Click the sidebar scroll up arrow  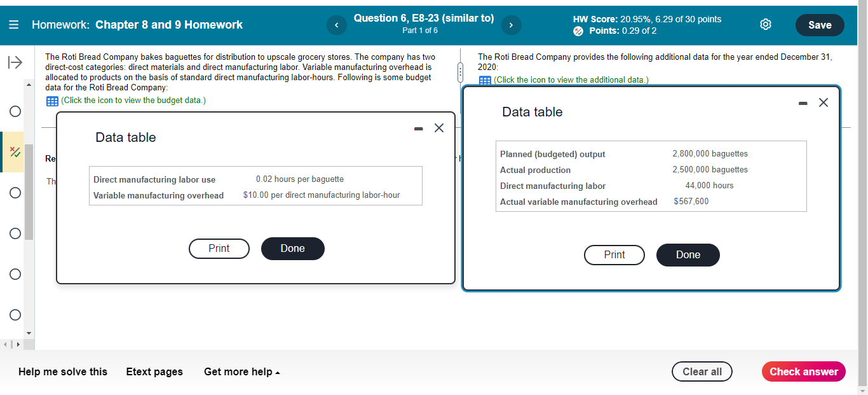pos(28,84)
